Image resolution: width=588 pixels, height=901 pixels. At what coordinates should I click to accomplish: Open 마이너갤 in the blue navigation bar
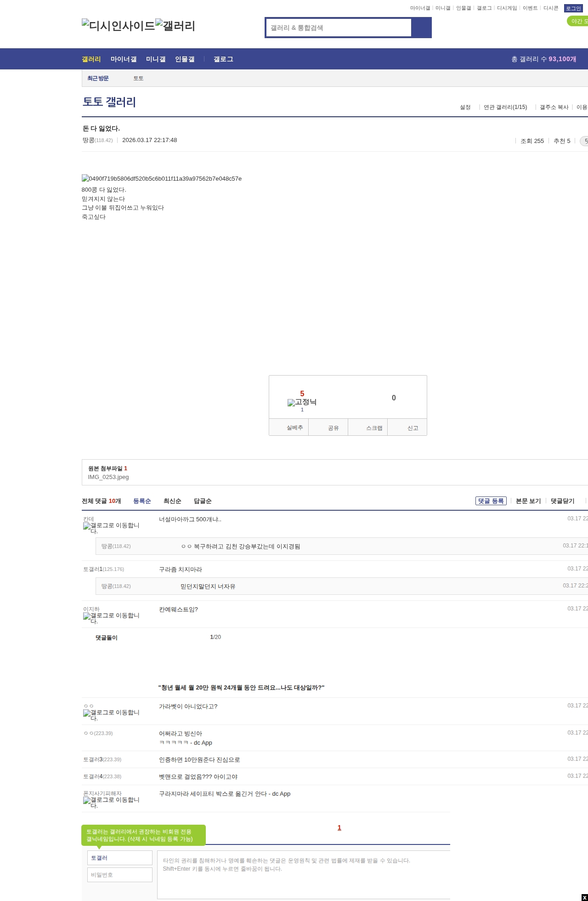pyautogui.click(x=123, y=59)
